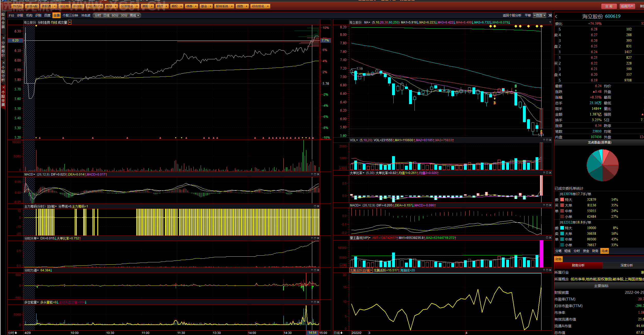
Task: Click the 低佣开户 button
Action: 627,6
